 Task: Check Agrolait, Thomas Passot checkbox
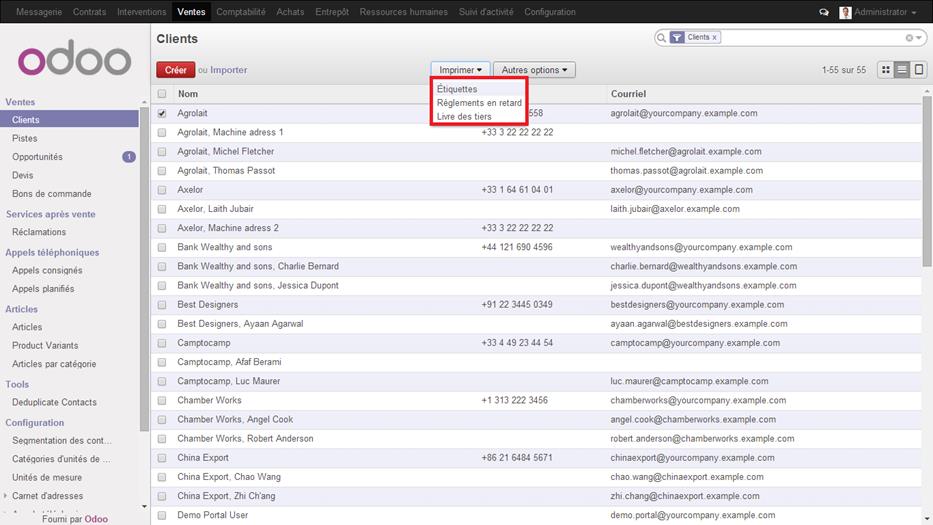[162, 171]
